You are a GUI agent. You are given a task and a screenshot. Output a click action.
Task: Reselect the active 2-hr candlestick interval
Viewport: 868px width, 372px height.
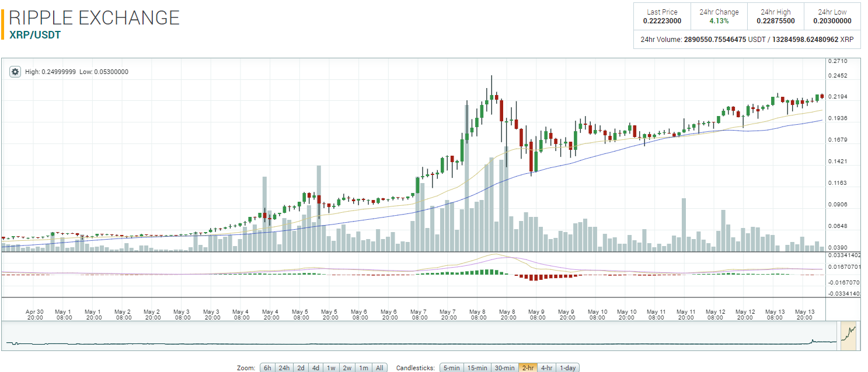coord(527,367)
